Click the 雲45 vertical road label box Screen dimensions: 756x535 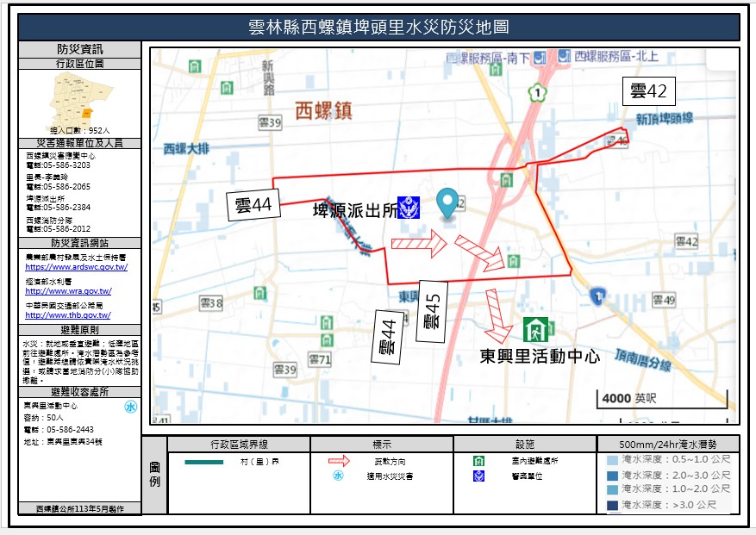433,311
